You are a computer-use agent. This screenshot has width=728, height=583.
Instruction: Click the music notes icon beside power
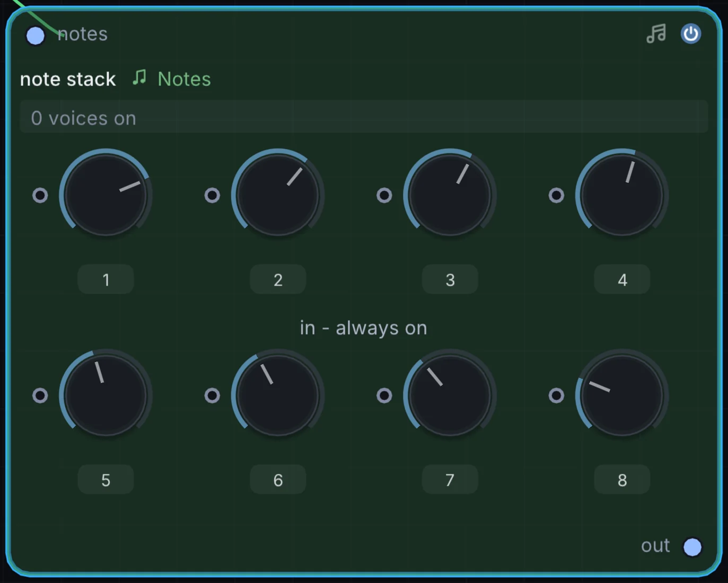pos(656,34)
